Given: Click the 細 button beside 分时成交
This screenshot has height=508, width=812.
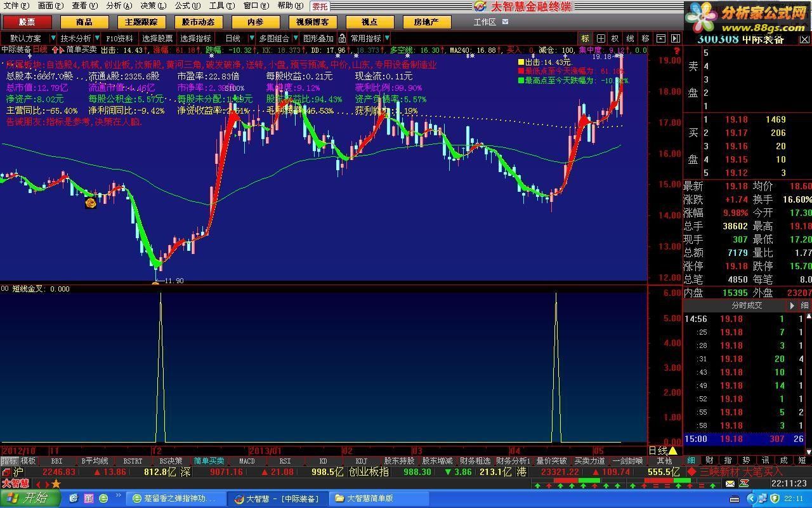Looking at the screenshot, I should click(804, 305).
